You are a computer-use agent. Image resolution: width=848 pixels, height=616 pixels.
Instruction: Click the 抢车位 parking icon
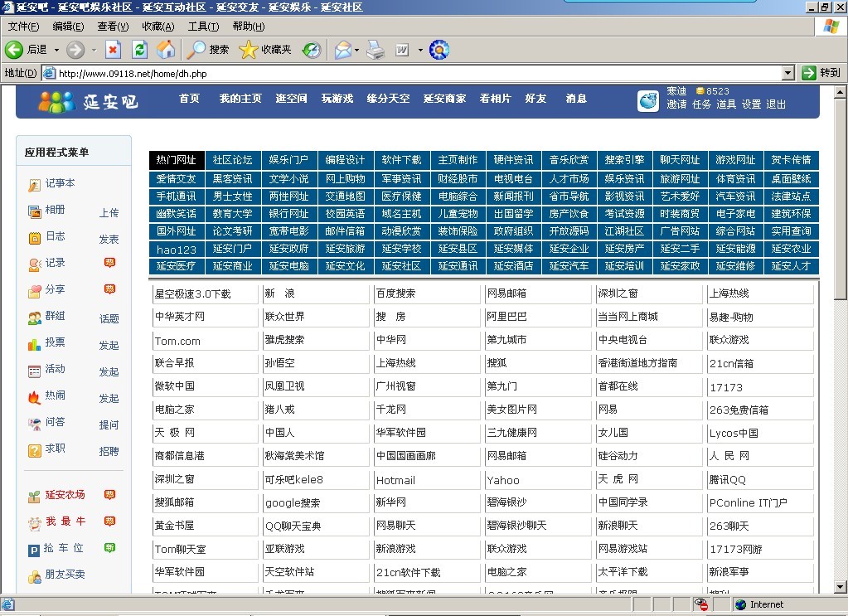coord(34,550)
